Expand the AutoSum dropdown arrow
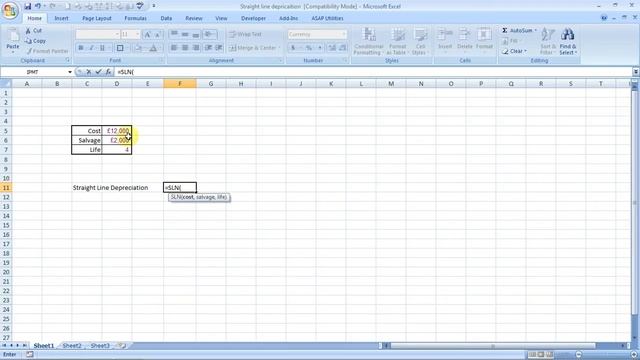 point(536,31)
